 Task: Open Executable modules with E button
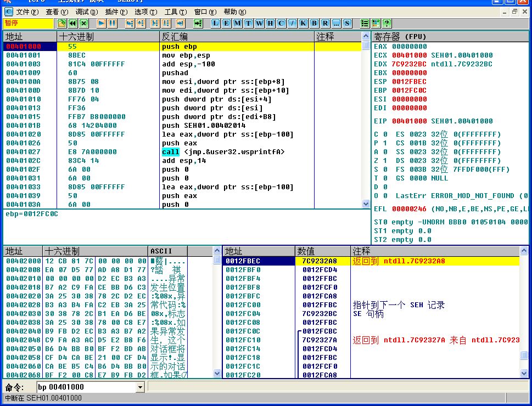[x=226, y=24]
